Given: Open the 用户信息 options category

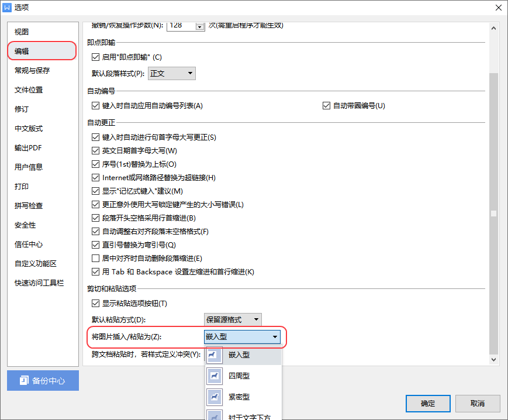Looking at the screenshot, I should [43, 167].
